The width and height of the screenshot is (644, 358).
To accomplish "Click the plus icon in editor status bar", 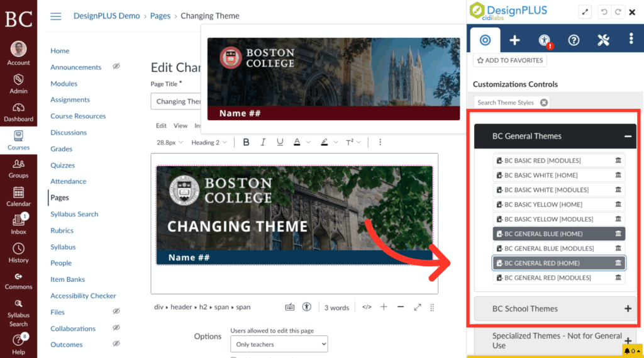I will [384, 307].
